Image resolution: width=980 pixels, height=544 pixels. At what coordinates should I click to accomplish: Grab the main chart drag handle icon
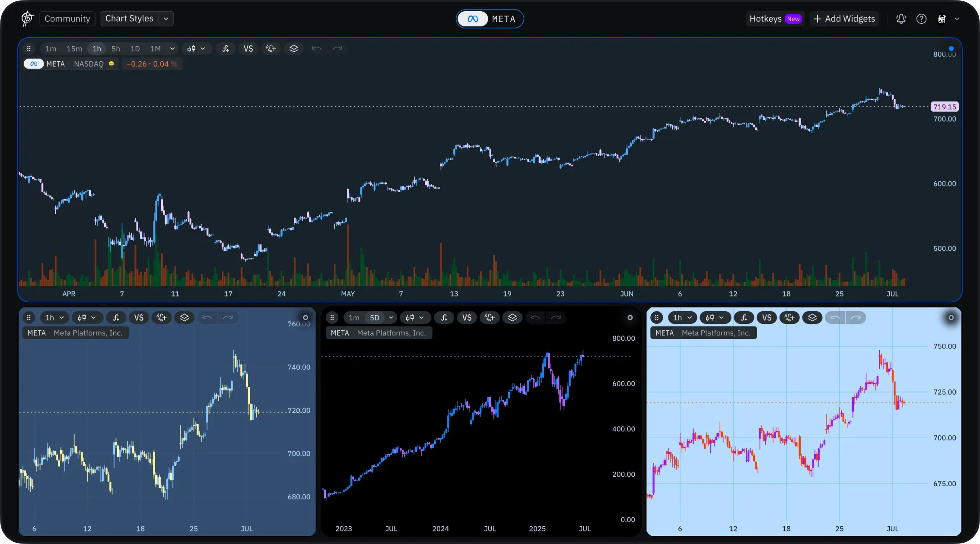[x=29, y=48]
